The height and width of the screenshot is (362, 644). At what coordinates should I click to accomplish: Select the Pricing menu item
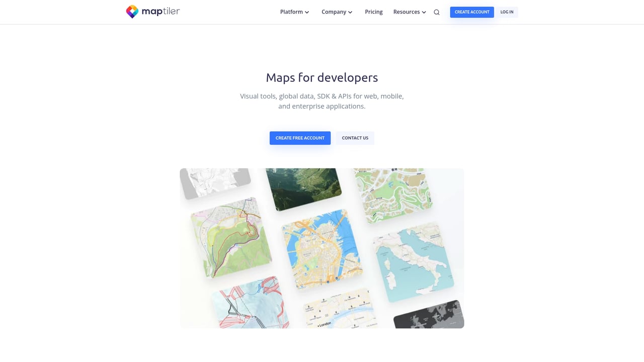pyautogui.click(x=373, y=12)
